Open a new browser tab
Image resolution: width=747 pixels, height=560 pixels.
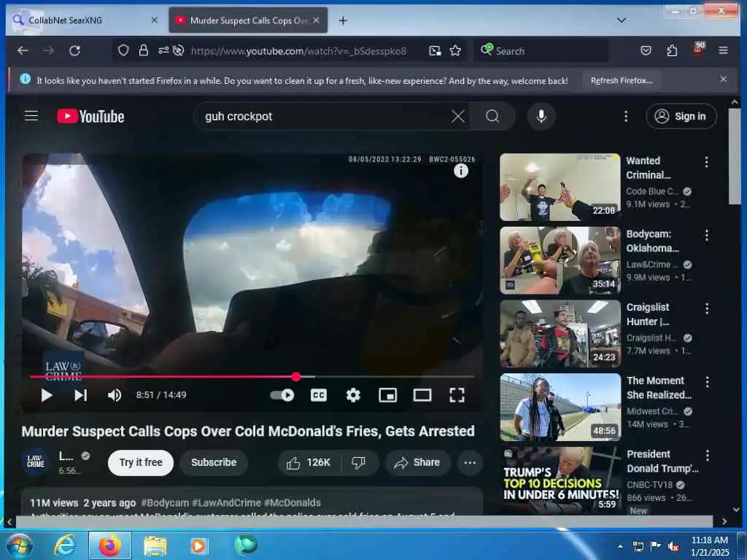tap(343, 20)
